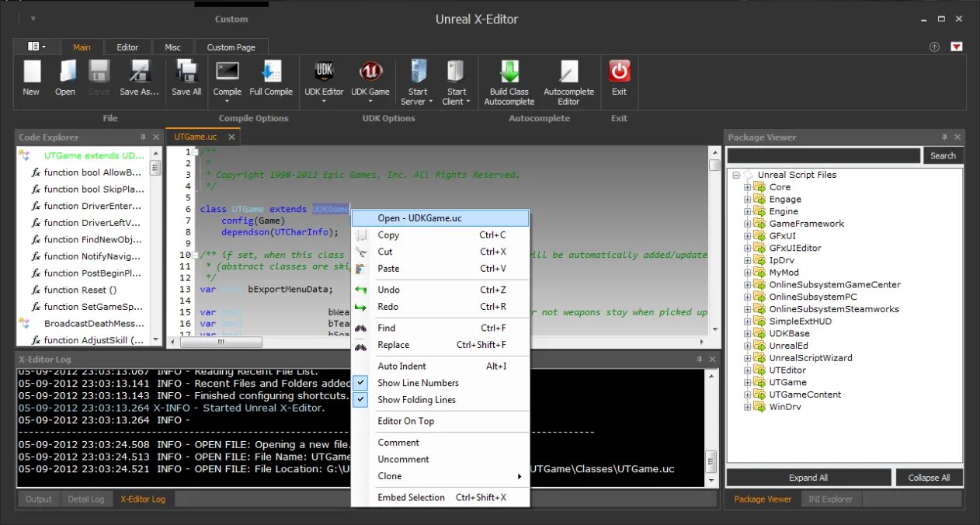
Task: Choose Open - UDKGame.uc from context menu
Action: click(440, 218)
